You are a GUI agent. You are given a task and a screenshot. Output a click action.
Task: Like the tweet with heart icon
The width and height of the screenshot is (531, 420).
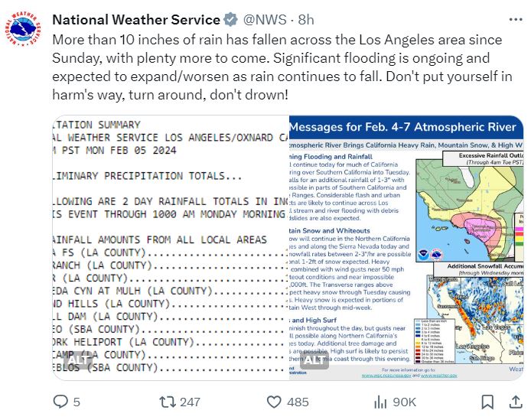click(x=274, y=402)
